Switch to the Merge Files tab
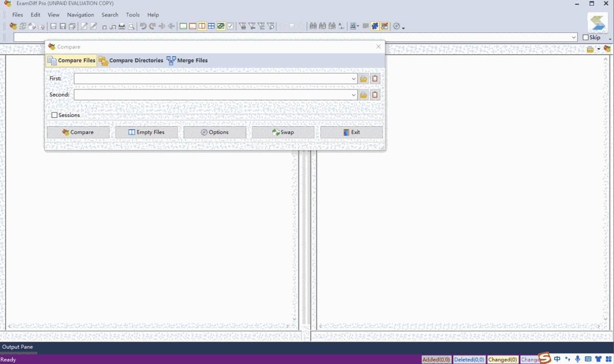Image resolution: width=614 pixels, height=364 pixels. pos(187,60)
